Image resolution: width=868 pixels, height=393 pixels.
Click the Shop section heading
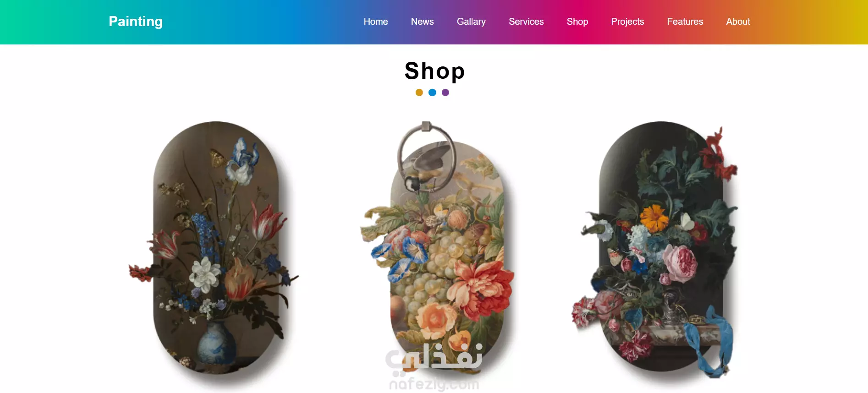434,71
